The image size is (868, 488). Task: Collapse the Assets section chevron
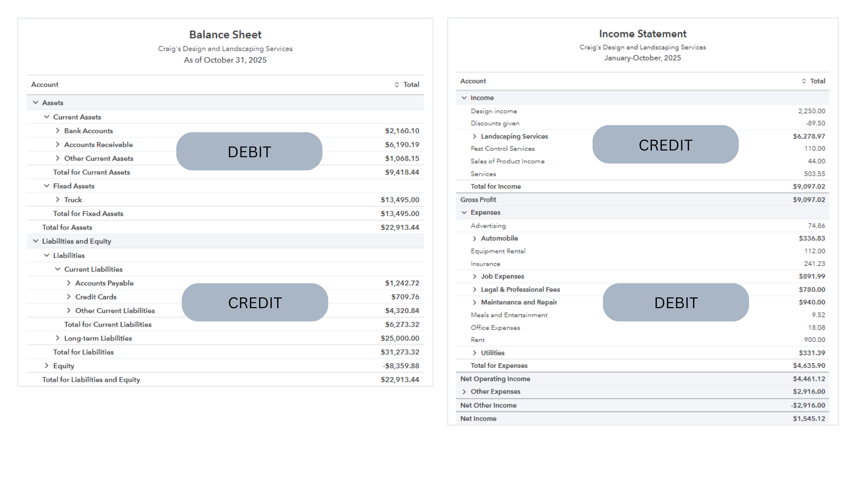tap(36, 103)
